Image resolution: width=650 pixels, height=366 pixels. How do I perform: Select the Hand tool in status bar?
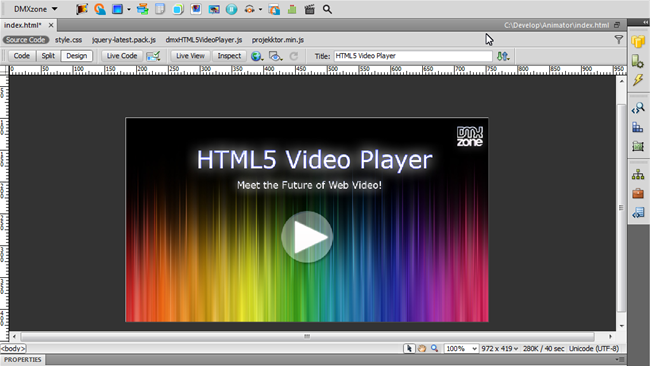pos(422,349)
